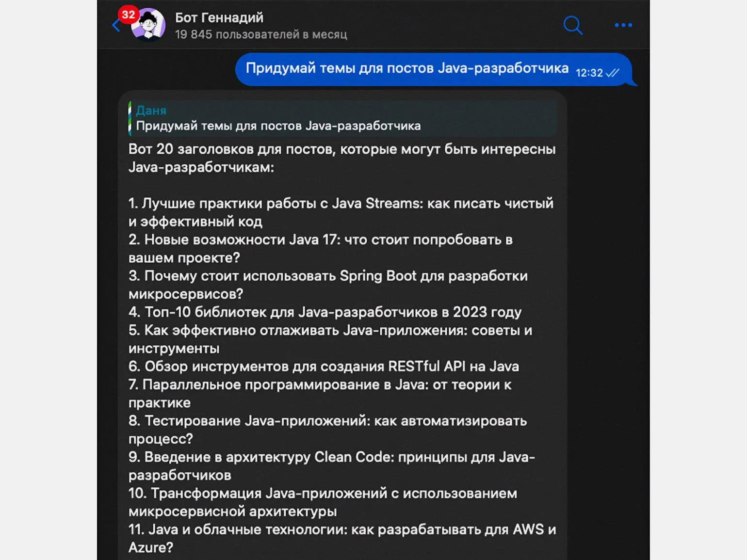Screen dimensions: 747x560
Task: Search within the chat using magnifier icon
Action: point(573,25)
